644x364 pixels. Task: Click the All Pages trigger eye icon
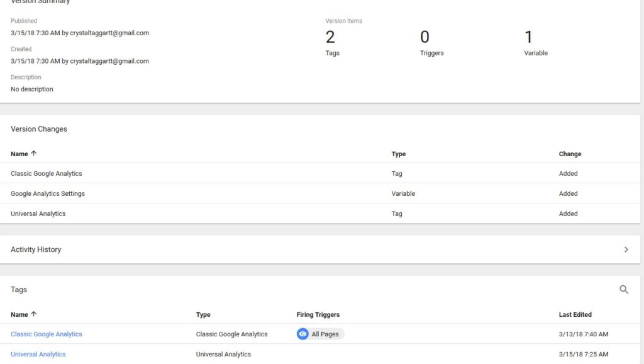[303, 334]
